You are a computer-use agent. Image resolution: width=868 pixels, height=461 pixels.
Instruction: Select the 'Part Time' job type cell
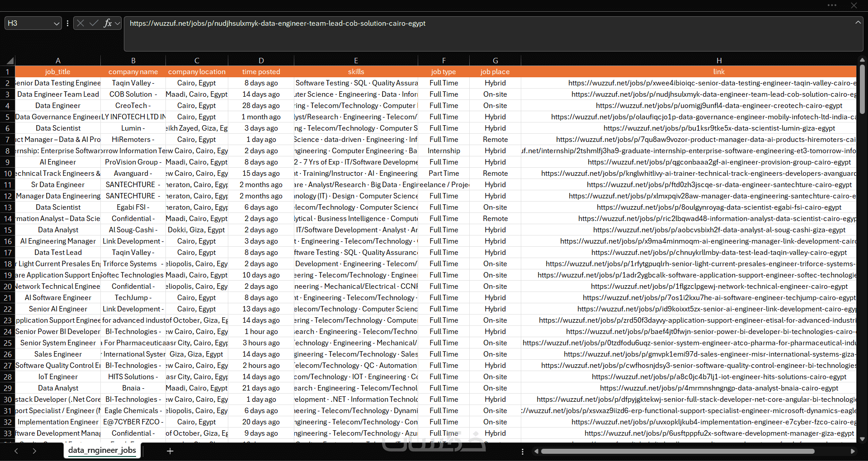(x=443, y=174)
